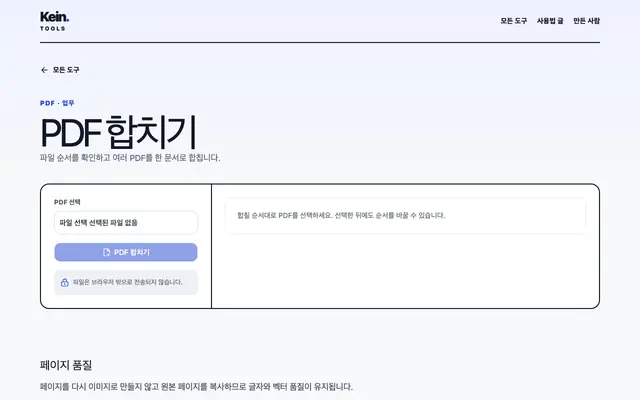The width and height of the screenshot is (640, 400).
Task: Open the Kein Tools logo home link
Action: pyautogui.click(x=54, y=21)
